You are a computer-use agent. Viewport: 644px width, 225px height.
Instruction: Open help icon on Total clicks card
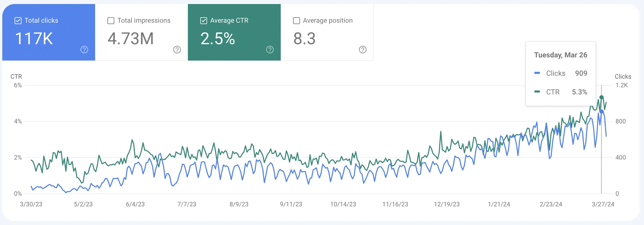tap(84, 50)
